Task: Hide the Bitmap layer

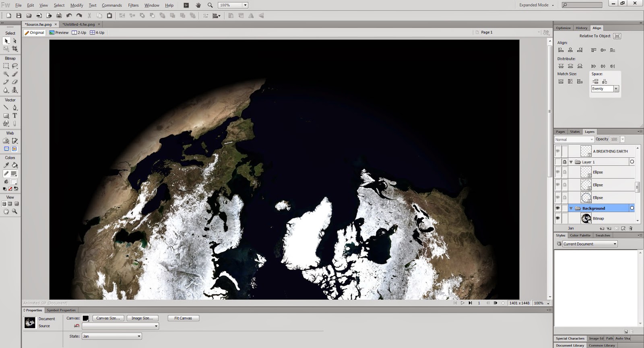Action: point(557,218)
